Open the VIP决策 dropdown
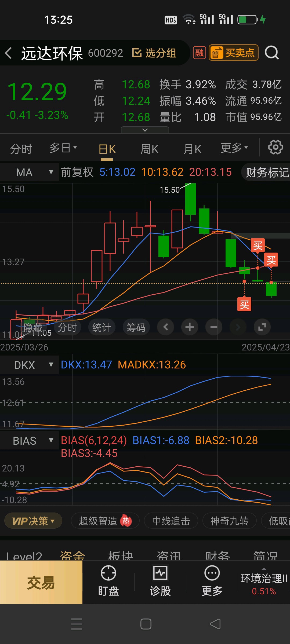This screenshot has width=290, height=644. click(x=33, y=521)
